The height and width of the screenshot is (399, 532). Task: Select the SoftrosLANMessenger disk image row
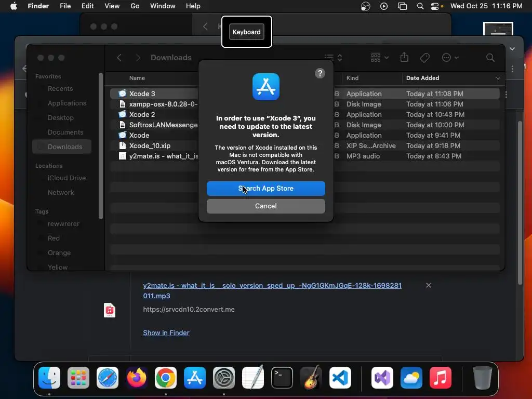pos(304,125)
